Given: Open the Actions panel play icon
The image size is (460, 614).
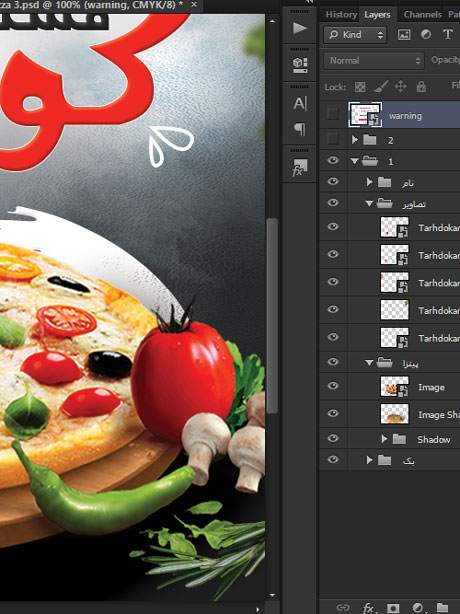Looking at the screenshot, I should click(300, 28).
